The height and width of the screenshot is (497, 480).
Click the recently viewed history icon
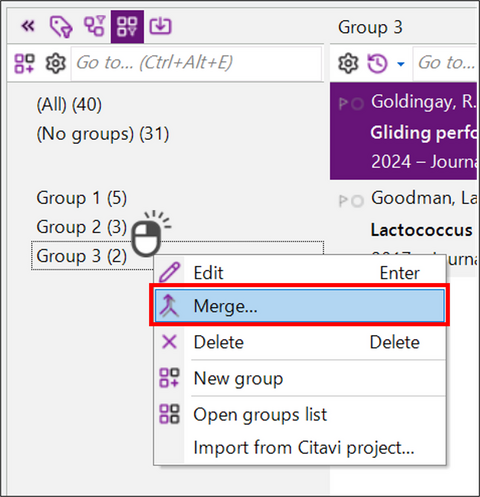[x=377, y=63]
